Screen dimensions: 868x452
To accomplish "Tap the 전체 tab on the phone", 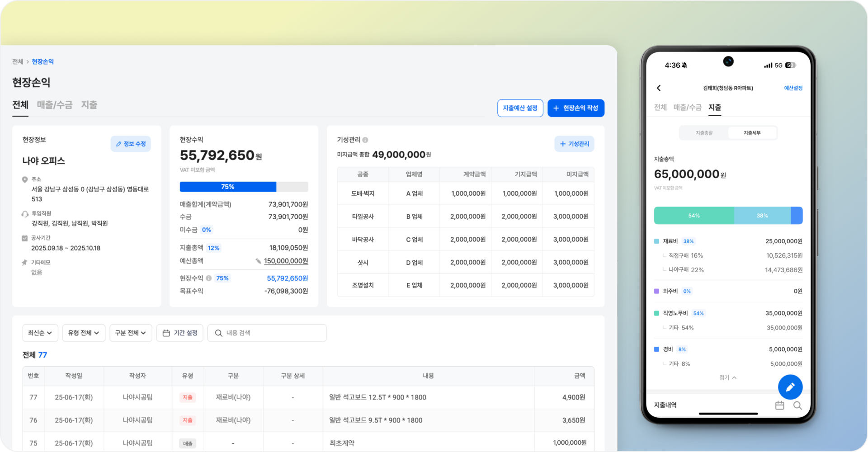I will [660, 107].
